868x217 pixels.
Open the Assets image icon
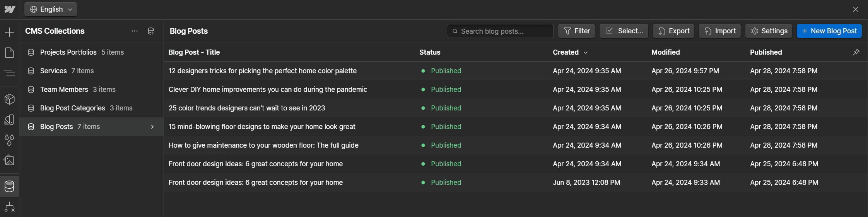coord(10,160)
